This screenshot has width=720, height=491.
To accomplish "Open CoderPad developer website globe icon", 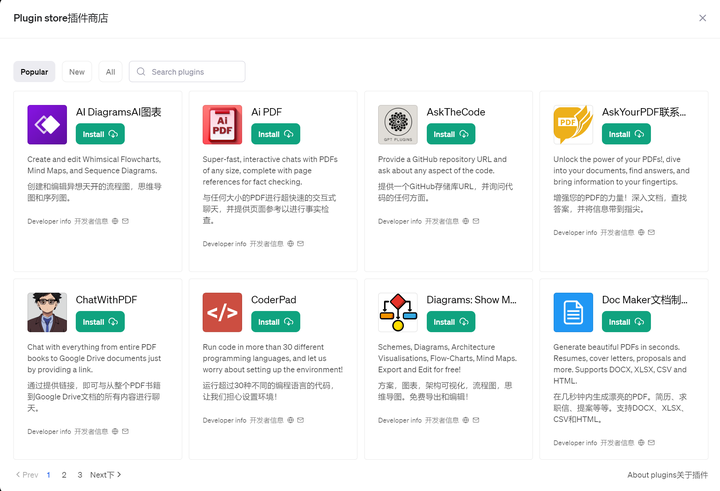I will [x=291, y=420].
